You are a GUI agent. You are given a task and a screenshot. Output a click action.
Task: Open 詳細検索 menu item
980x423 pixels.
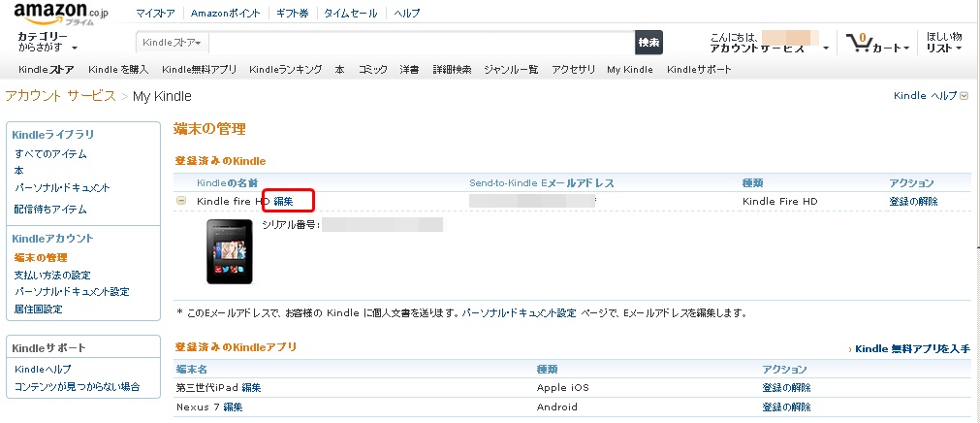tap(452, 70)
